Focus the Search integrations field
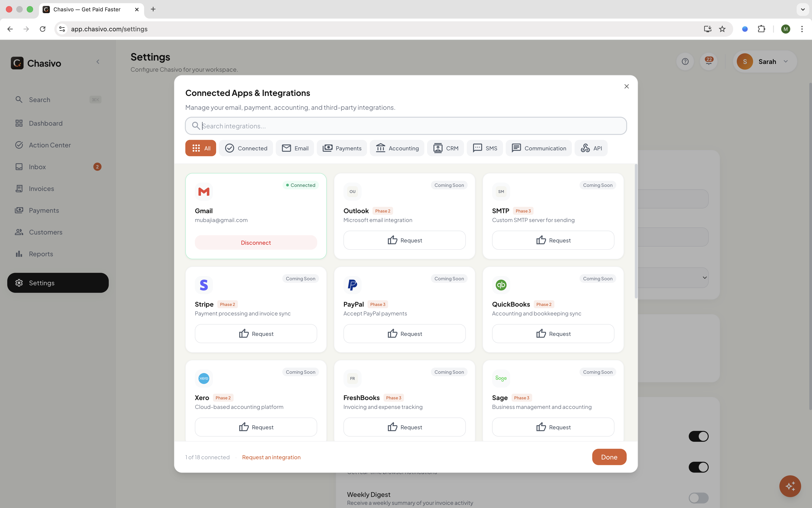This screenshot has height=508, width=812. (406, 126)
